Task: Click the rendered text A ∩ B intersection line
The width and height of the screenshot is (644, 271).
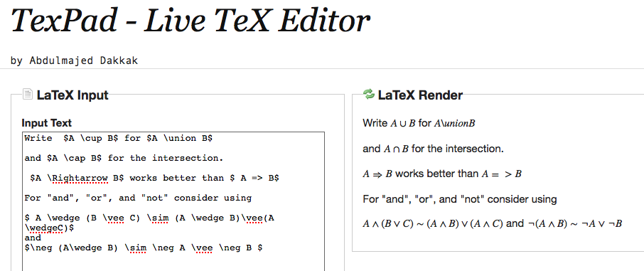Action: pos(433,149)
